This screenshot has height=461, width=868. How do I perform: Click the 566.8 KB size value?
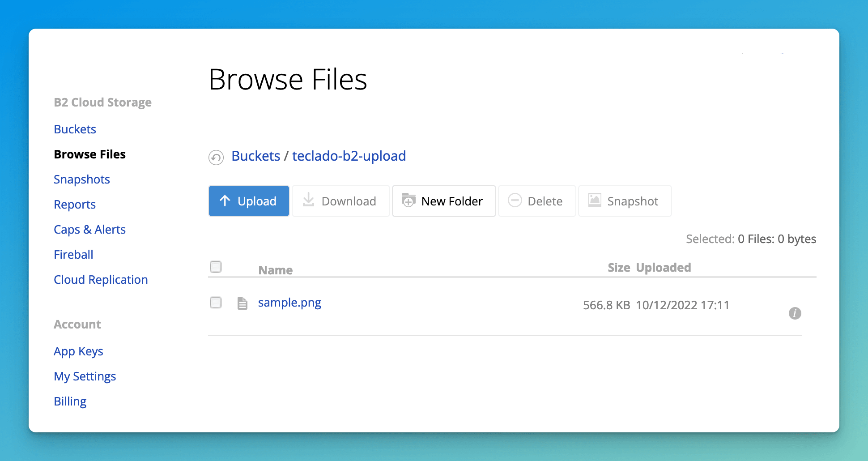606,305
